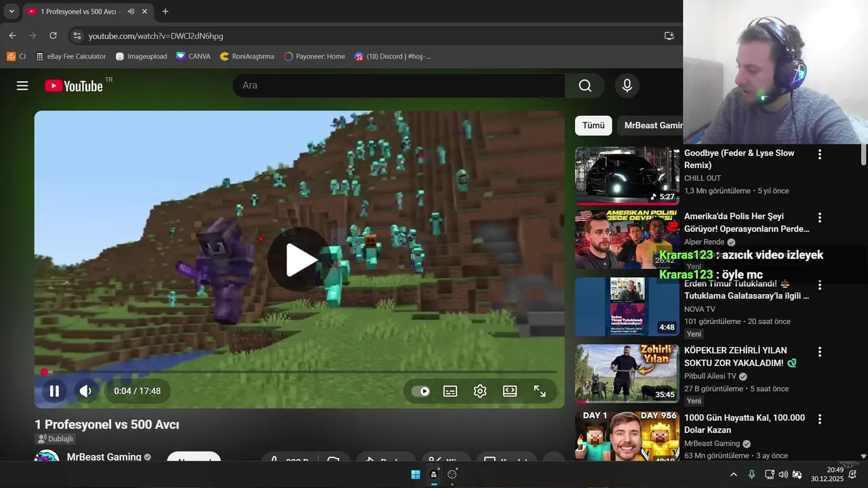Toggle the autoplay switch in the player

click(x=420, y=391)
